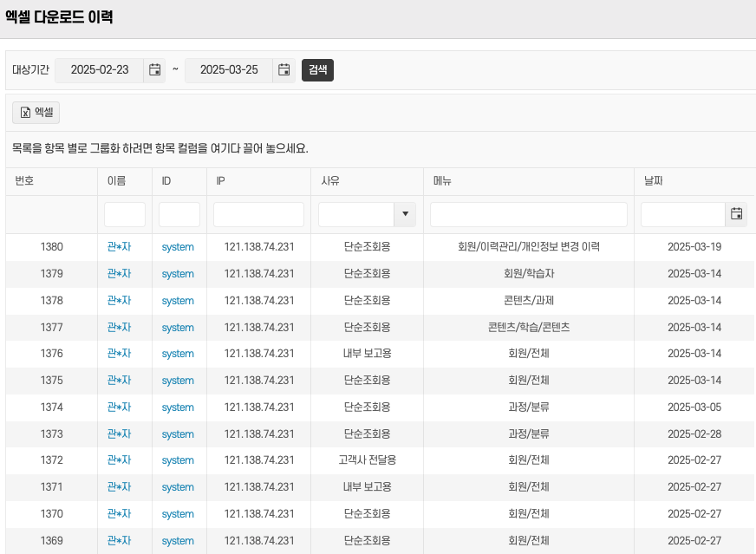Click the 검색 search button
Viewport: 756px width, 554px height.
(x=317, y=70)
